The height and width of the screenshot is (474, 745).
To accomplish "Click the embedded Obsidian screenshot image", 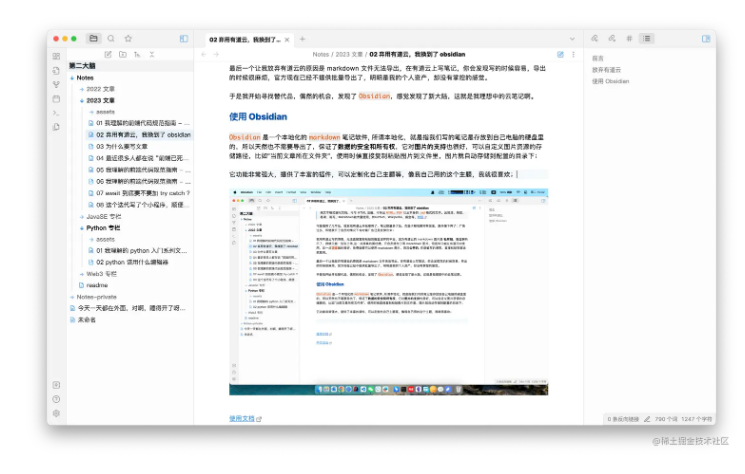I will point(389,292).
